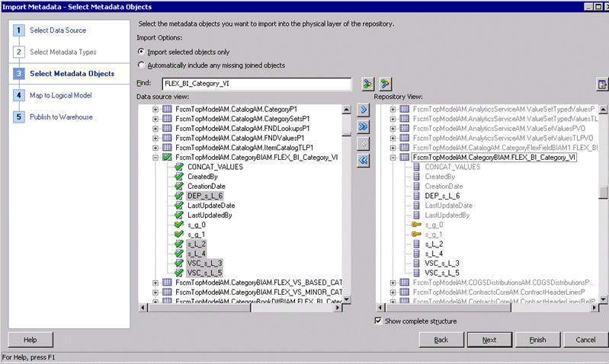Viewport: 609px width, 364px height.
Task: Click the Finish button
Action: [537, 340]
